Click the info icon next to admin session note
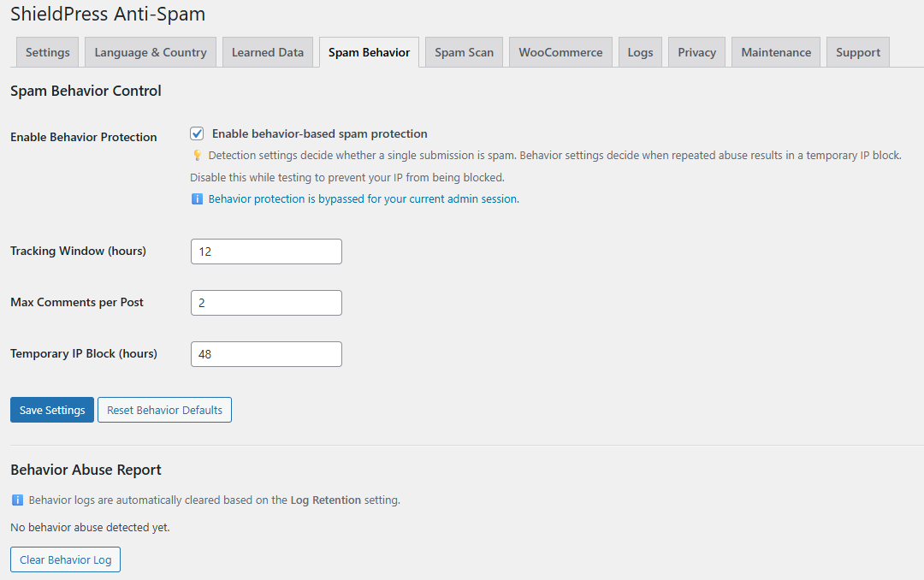924x580 pixels. 196,198
